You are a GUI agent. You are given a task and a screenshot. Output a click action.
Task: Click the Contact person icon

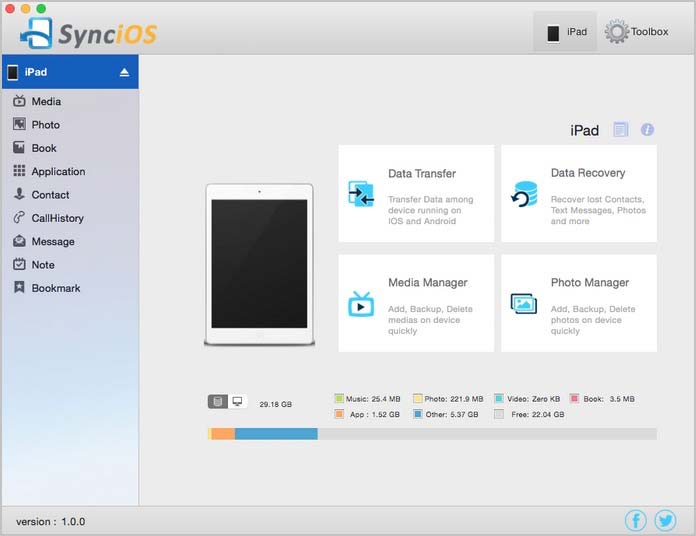click(19, 194)
